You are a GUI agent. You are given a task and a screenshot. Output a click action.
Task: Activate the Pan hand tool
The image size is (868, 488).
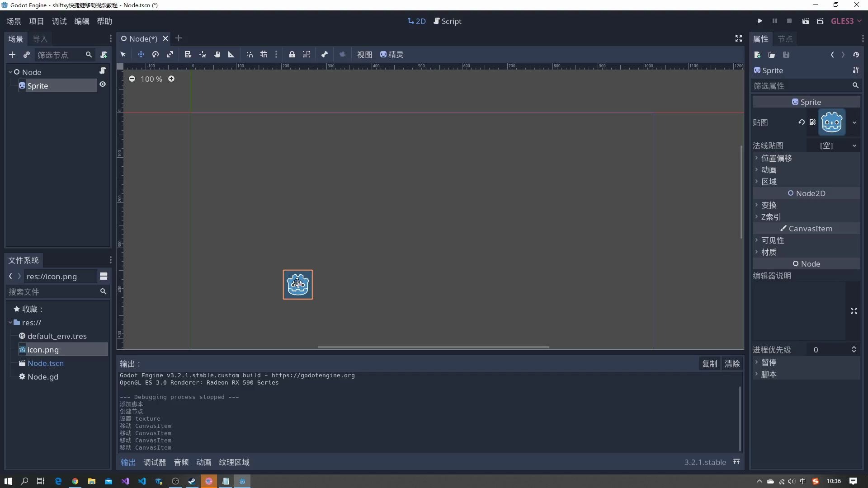pos(217,55)
